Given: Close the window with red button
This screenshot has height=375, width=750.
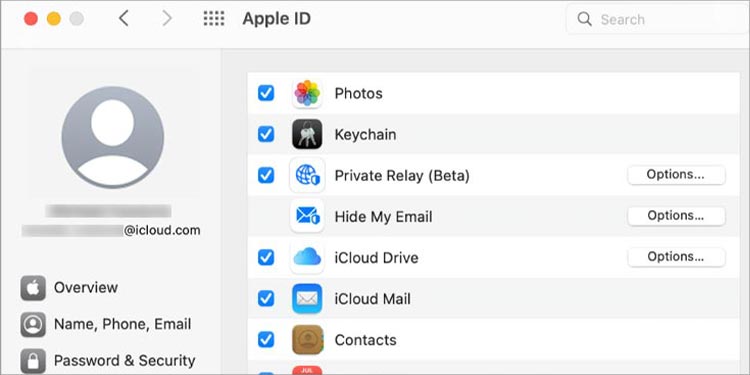Looking at the screenshot, I should (31, 19).
